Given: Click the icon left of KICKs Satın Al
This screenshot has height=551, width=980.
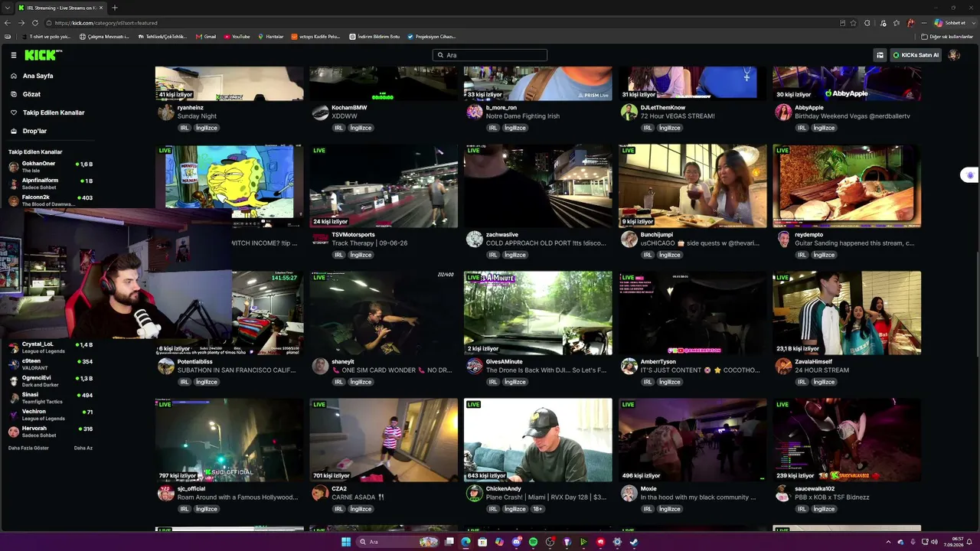Looking at the screenshot, I should 880,55.
